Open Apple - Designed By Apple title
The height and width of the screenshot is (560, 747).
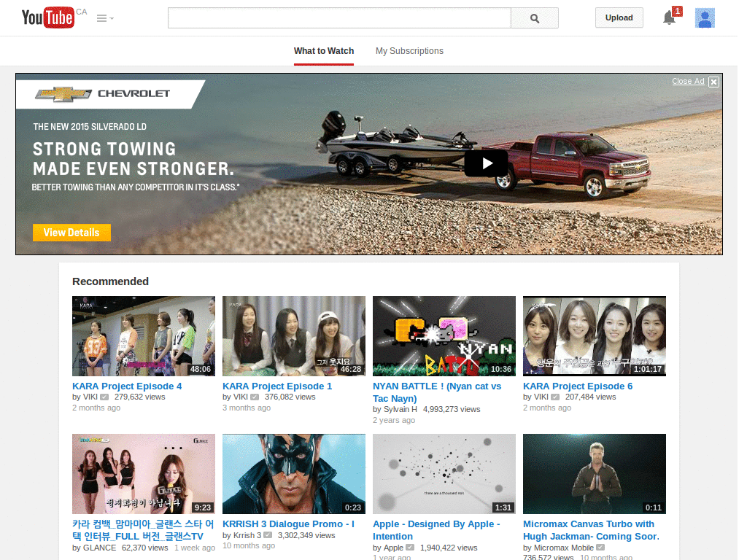[x=436, y=530]
